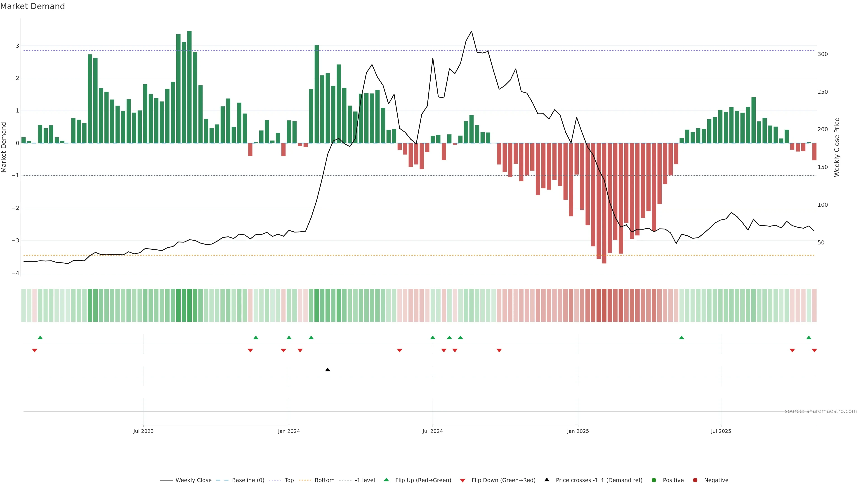
Task: Hide the -1 level line via legend
Action: pos(365,480)
